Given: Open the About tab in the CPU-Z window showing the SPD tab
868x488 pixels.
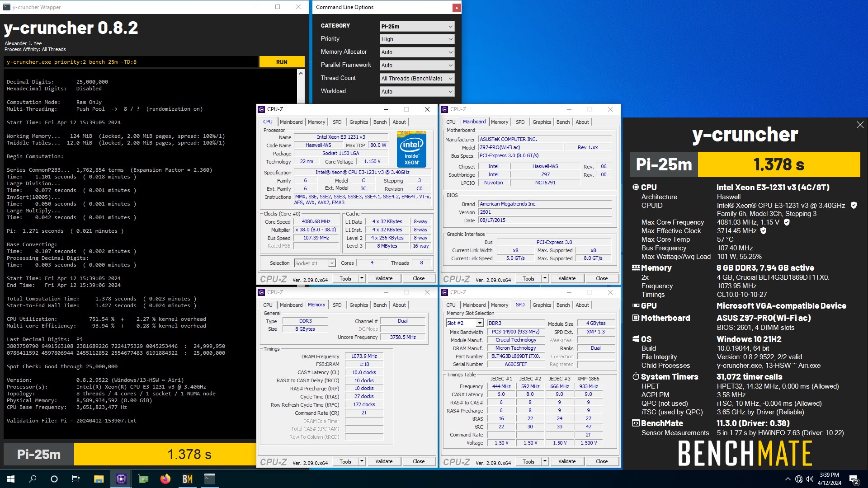Looking at the screenshot, I should tap(582, 305).
